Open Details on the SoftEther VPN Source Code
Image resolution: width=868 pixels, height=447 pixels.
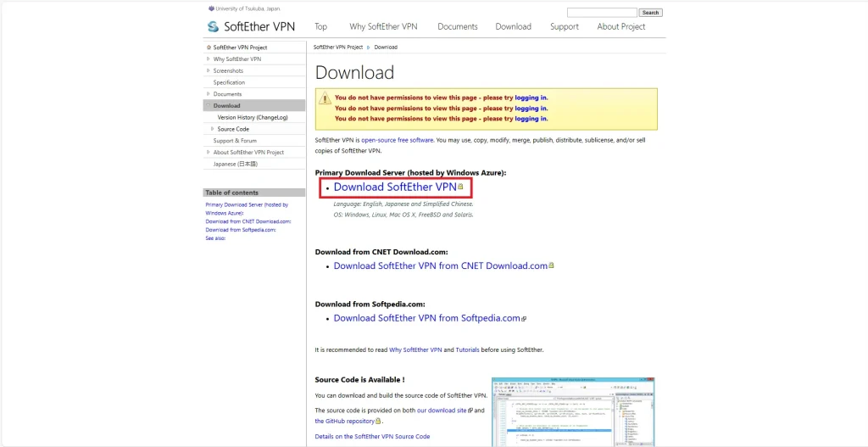[x=372, y=437]
